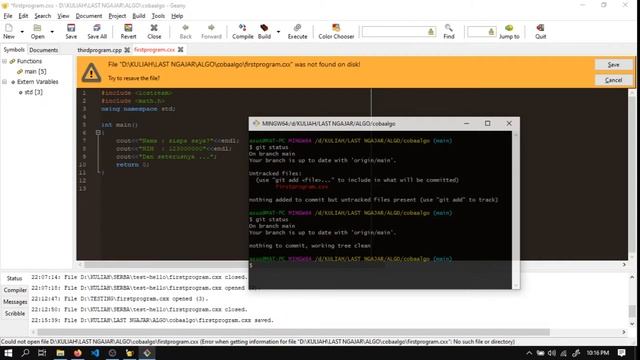Open File Explorer from the taskbar
The image size is (640, 360).
60,353
